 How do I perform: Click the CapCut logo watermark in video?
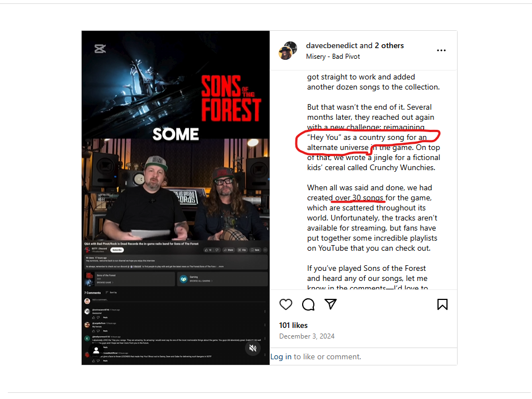(100, 49)
